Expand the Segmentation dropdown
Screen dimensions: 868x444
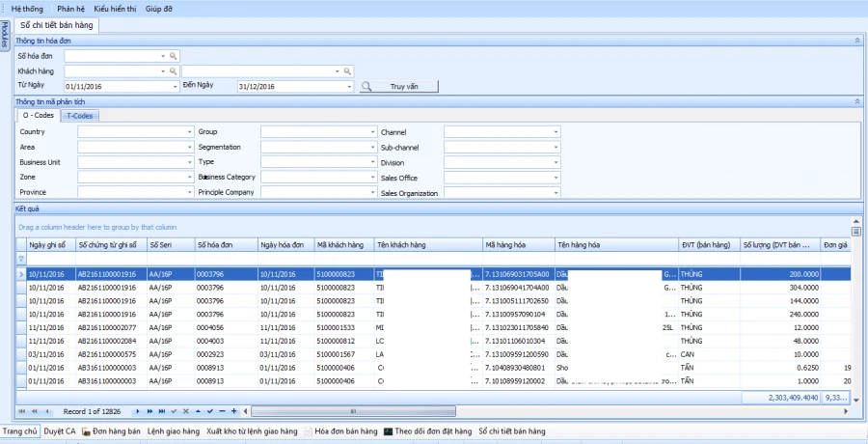click(373, 148)
